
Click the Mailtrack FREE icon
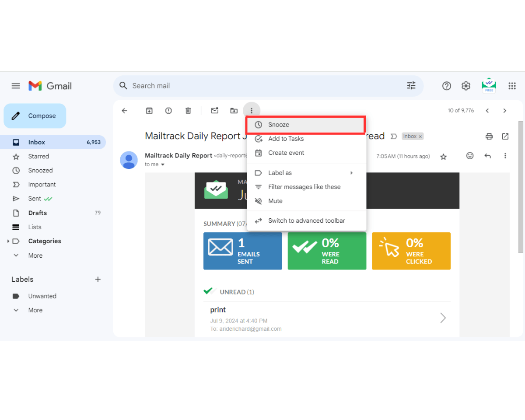489,85
